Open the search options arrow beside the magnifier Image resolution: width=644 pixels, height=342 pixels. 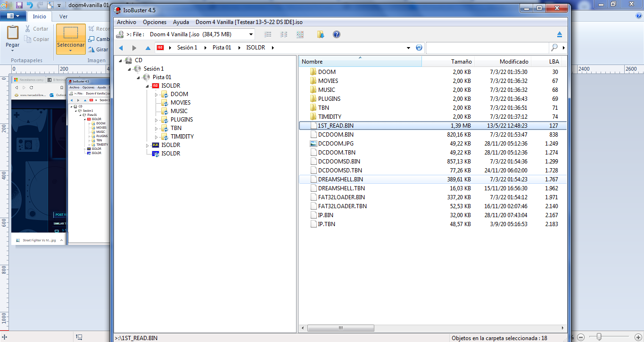coord(564,48)
